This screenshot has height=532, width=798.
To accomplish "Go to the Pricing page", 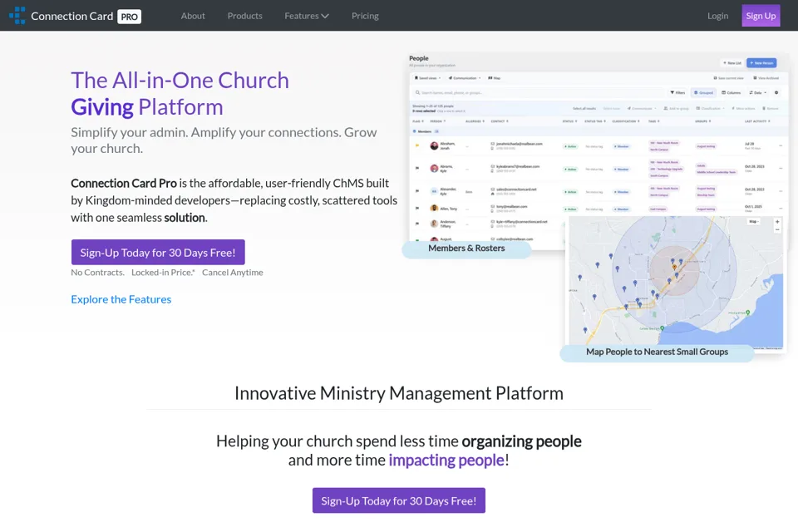I will tap(365, 16).
